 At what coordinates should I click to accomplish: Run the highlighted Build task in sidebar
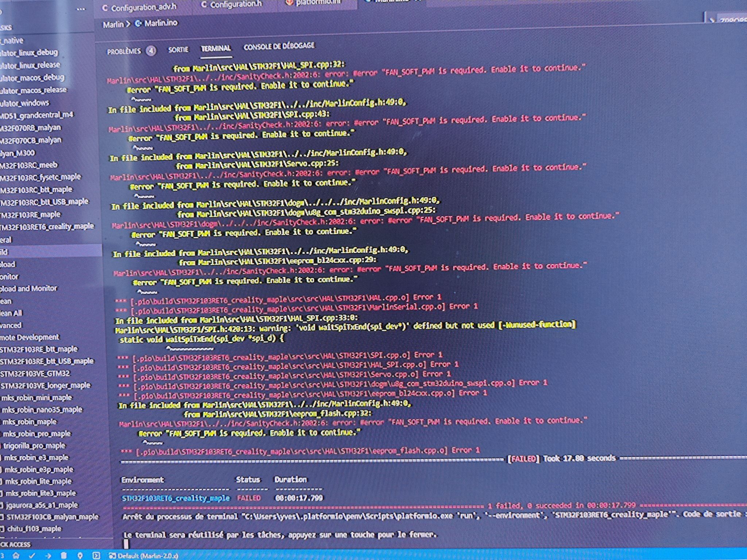pos(51,252)
